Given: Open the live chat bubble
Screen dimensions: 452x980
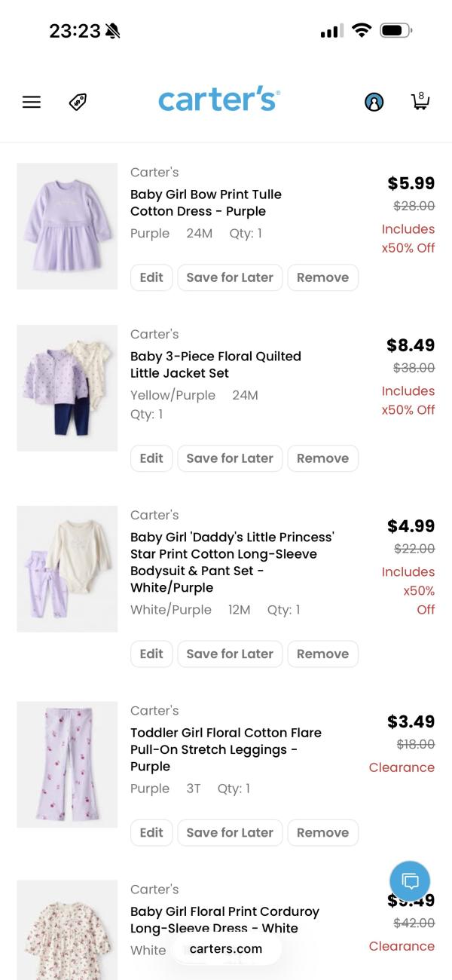Looking at the screenshot, I should click(x=410, y=880).
